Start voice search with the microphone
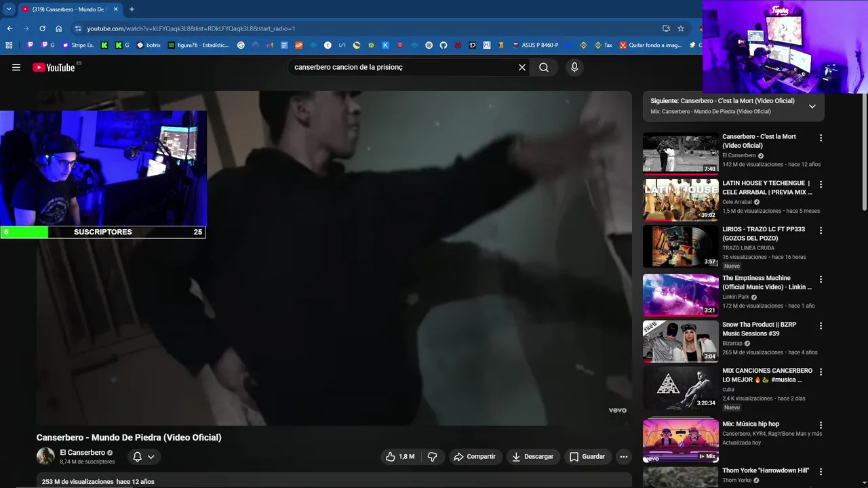 pyautogui.click(x=574, y=67)
